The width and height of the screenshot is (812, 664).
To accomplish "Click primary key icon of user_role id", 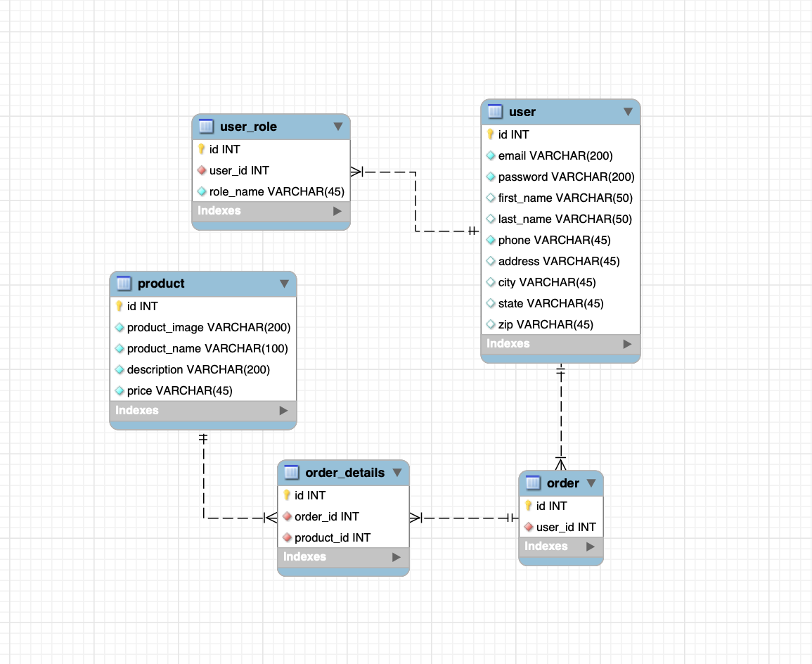I will coord(202,149).
